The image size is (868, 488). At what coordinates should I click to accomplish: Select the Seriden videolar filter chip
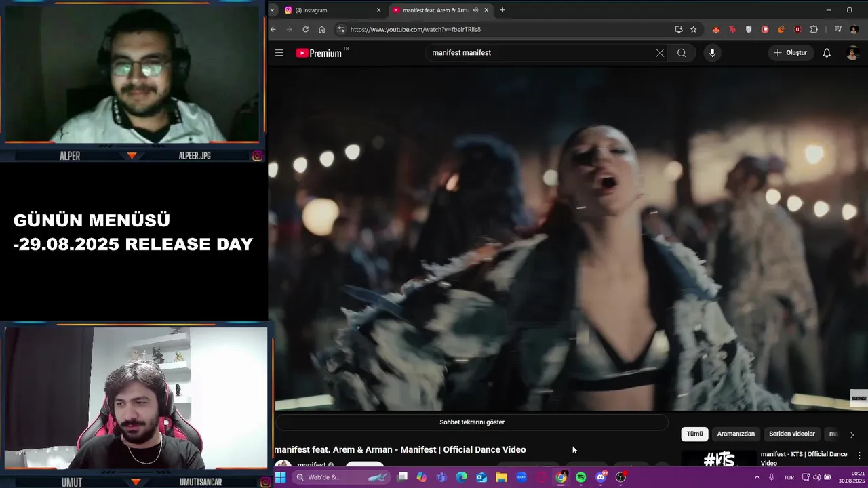tap(792, 434)
